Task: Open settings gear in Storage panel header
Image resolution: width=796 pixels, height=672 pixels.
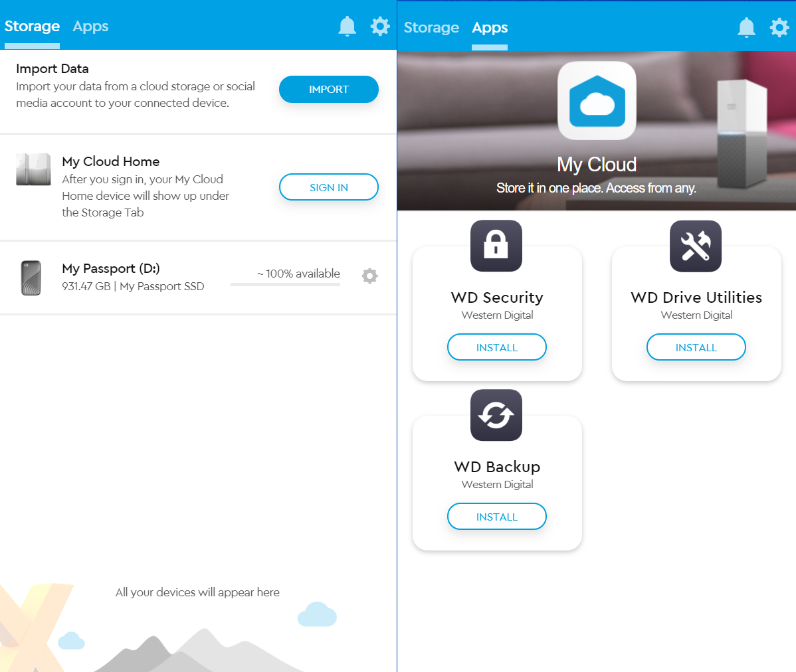Action: click(379, 27)
